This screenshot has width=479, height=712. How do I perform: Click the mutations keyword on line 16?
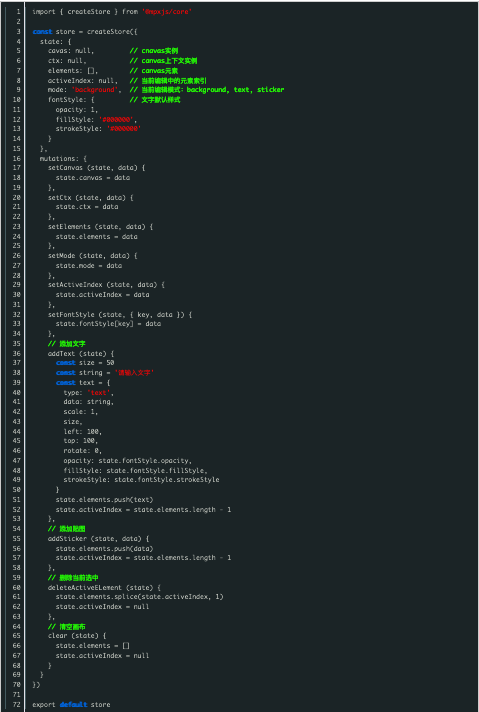click(59, 158)
